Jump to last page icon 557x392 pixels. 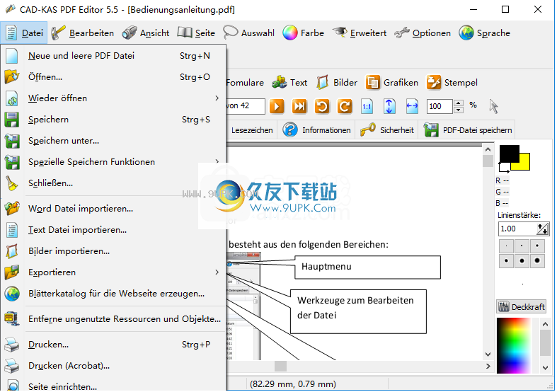pos(299,106)
